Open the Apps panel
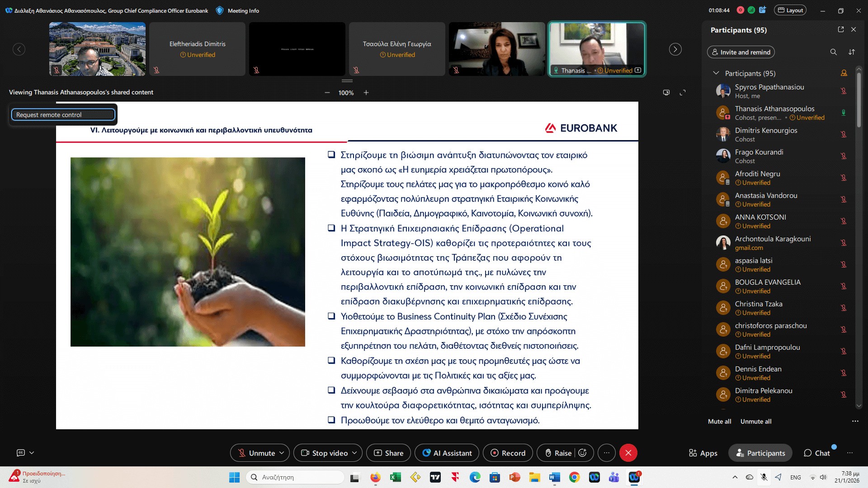 click(x=703, y=453)
